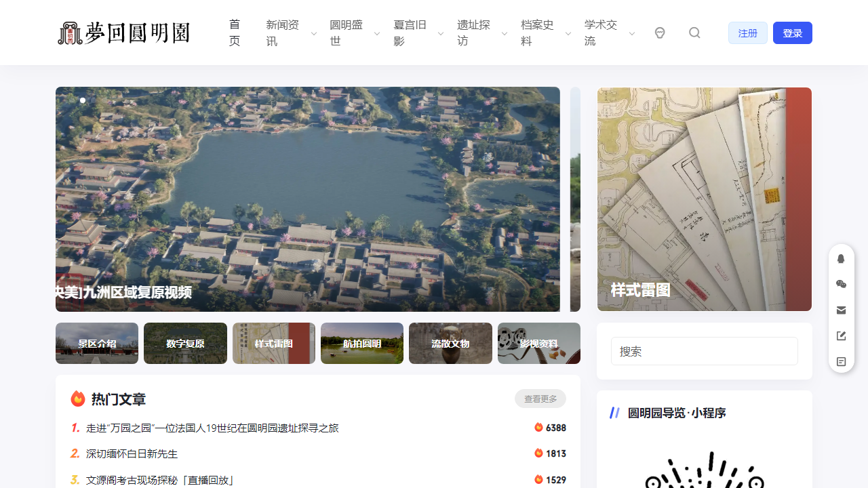868x488 pixels.
Task: Open the 景区介绍 thumbnail tile
Action: [x=97, y=343]
